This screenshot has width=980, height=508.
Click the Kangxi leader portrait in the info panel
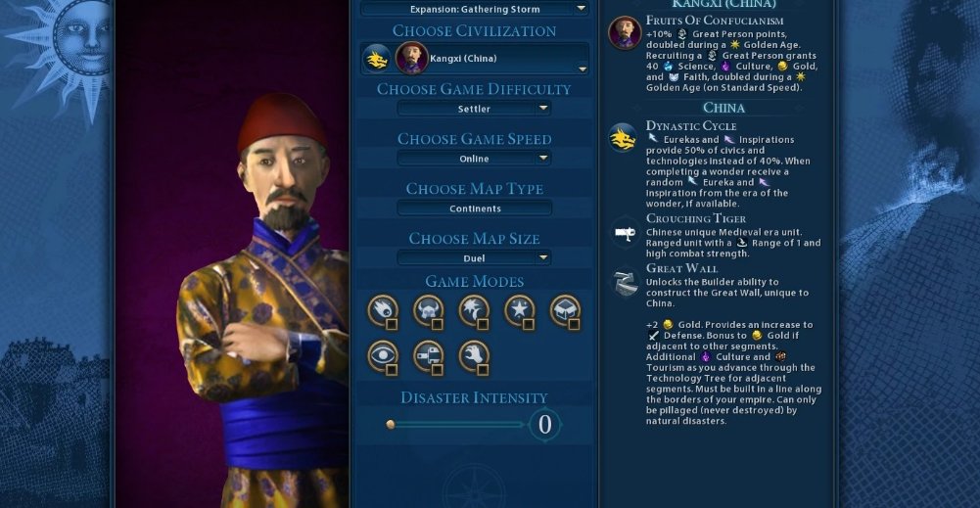(x=625, y=32)
